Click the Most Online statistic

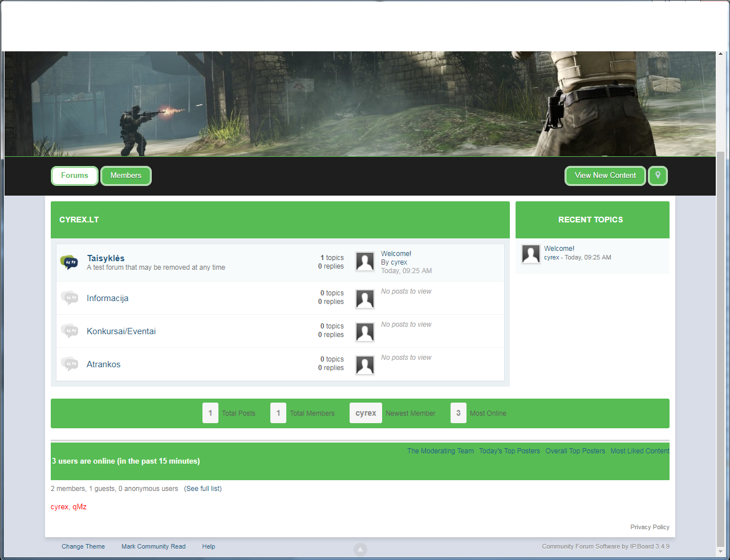click(478, 413)
